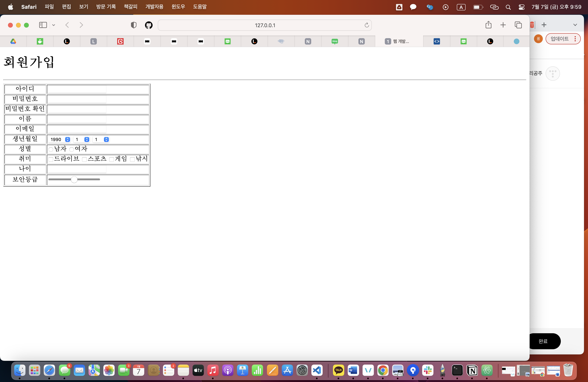
Task: Open the 개발자용 menu
Action: point(154,7)
